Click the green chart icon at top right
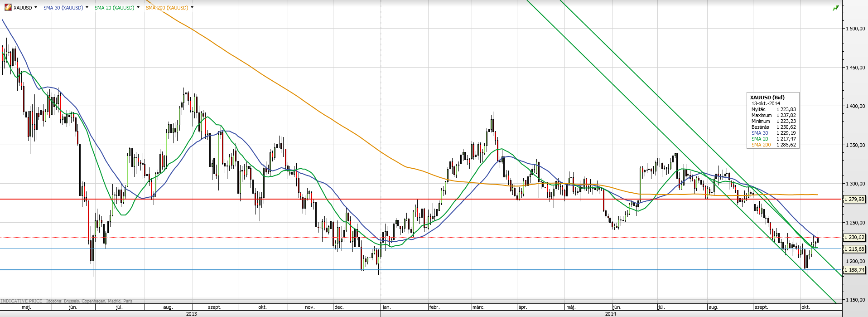The image size is (868, 317). pos(836,8)
